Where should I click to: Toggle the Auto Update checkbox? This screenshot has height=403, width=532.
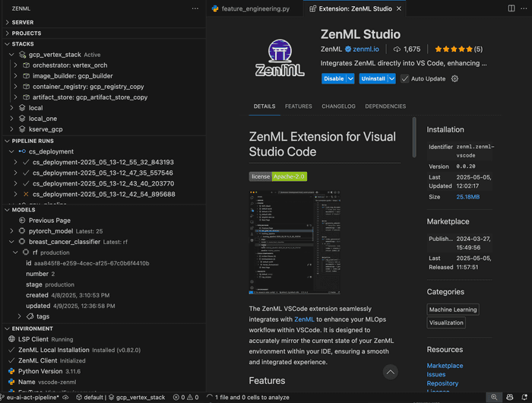point(404,79)
